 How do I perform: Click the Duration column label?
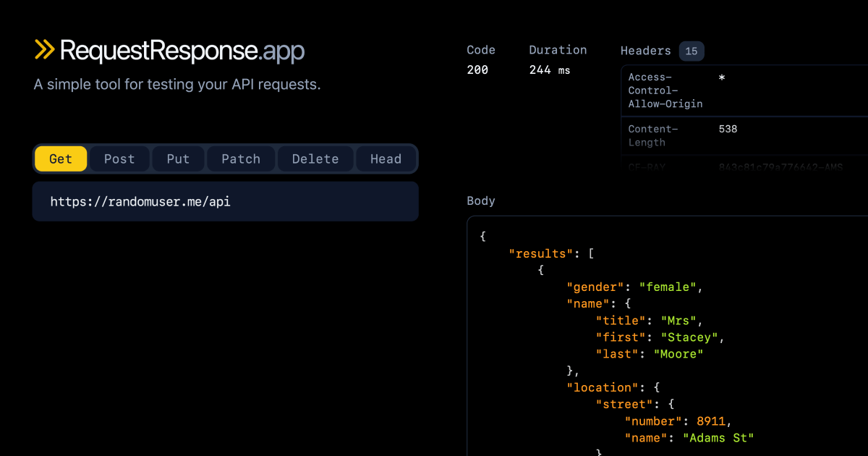pyautogui.click(x=558, y=50)
